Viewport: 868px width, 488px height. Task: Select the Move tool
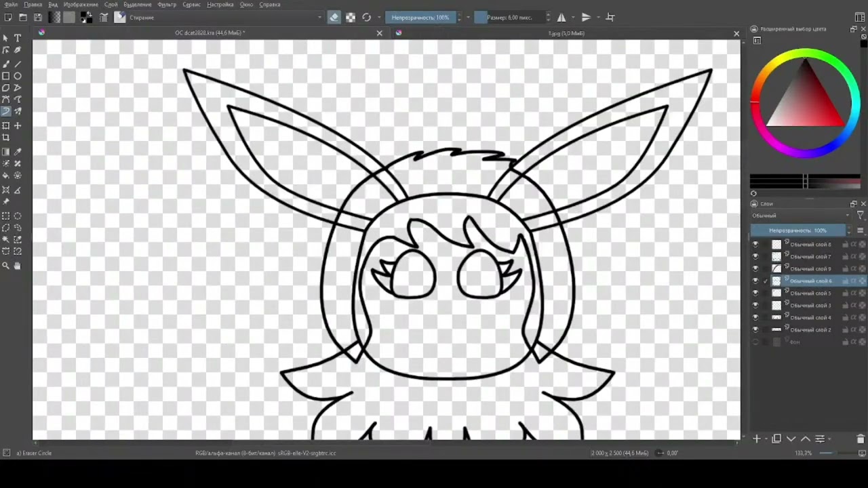click(18, 125)
